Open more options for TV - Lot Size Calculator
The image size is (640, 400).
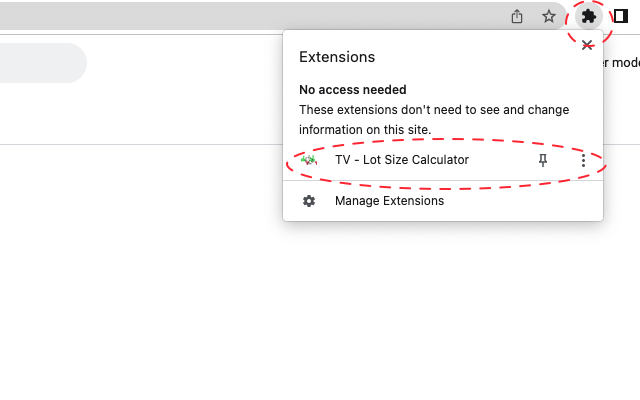pyautogui.click(x=583, y=160)
